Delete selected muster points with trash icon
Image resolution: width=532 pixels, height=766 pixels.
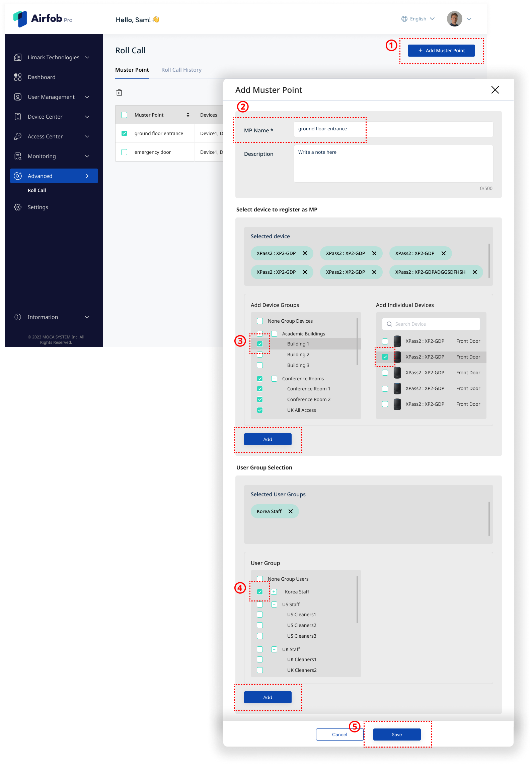[119, 92]
